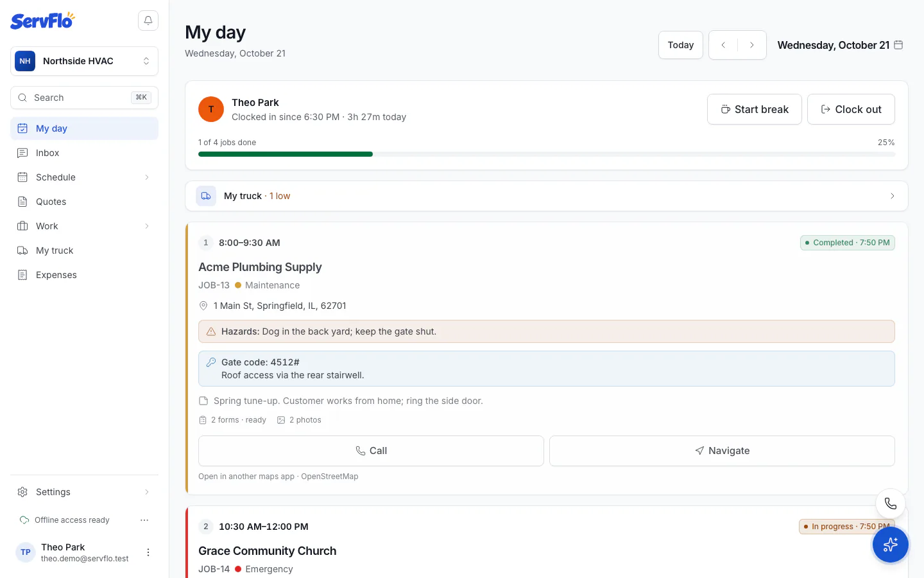Open the floating phone dialer button
Viewport: 924px width, 578px height.
point(891,504)
